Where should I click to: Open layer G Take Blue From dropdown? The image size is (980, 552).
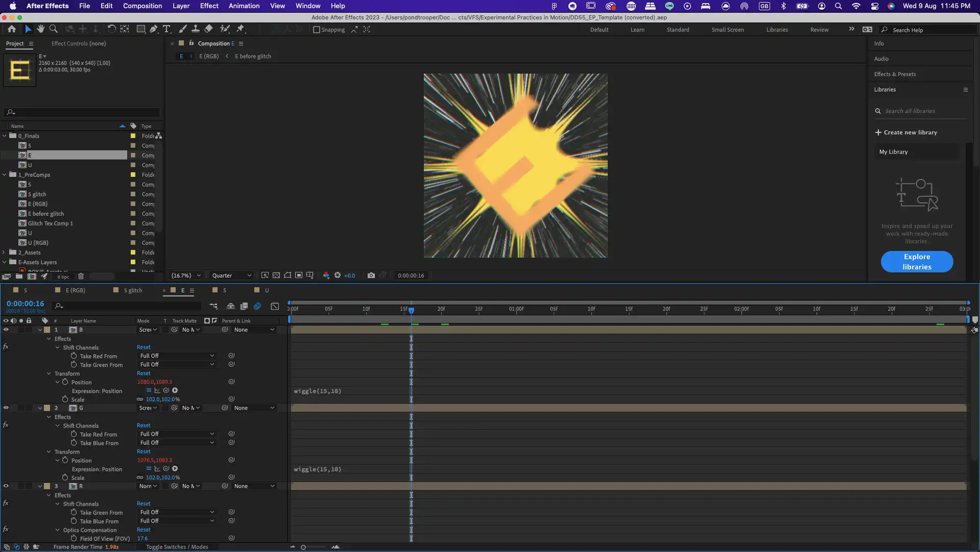point(177,443)
